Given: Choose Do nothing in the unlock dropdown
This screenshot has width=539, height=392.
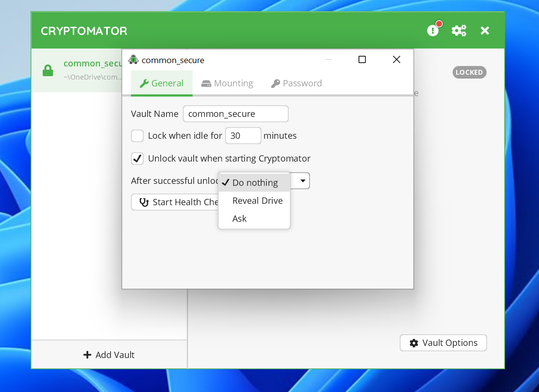Looking at the screenshot, I should click(255, 182).
